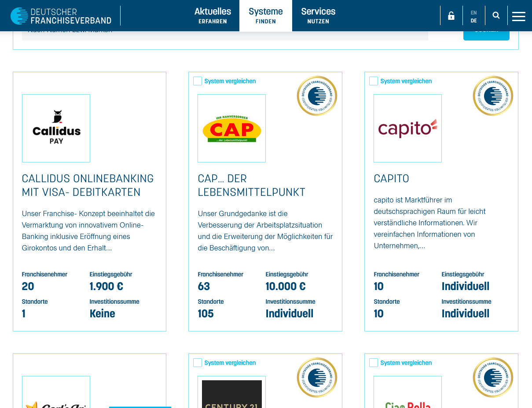The width and height of the screenshot is (532, 408).
Task: Open the Callidus Pay logo thumbnail
Action: pyautogui.click(x=56, y=128)
